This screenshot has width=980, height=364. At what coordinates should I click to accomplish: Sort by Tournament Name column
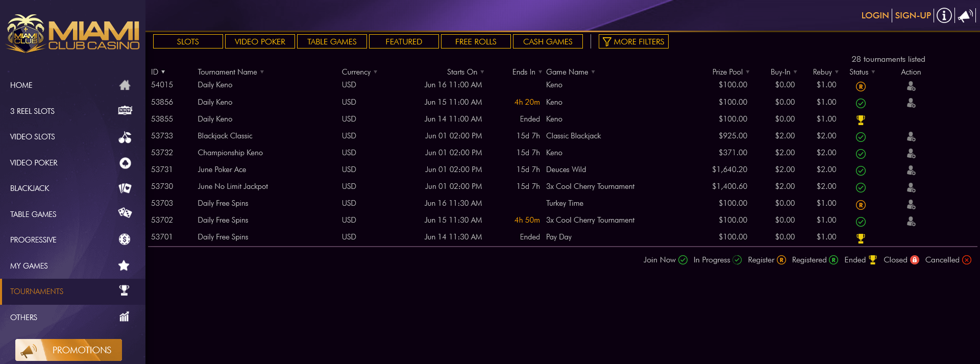tap(231, 72)
